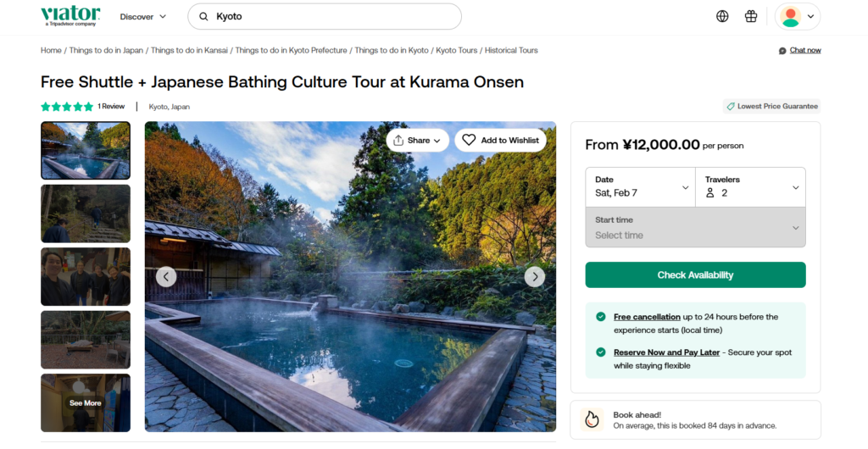The width and height of the screenshot is (868, 449).
Task: Open the Free cancellation link
Action: 647,317
